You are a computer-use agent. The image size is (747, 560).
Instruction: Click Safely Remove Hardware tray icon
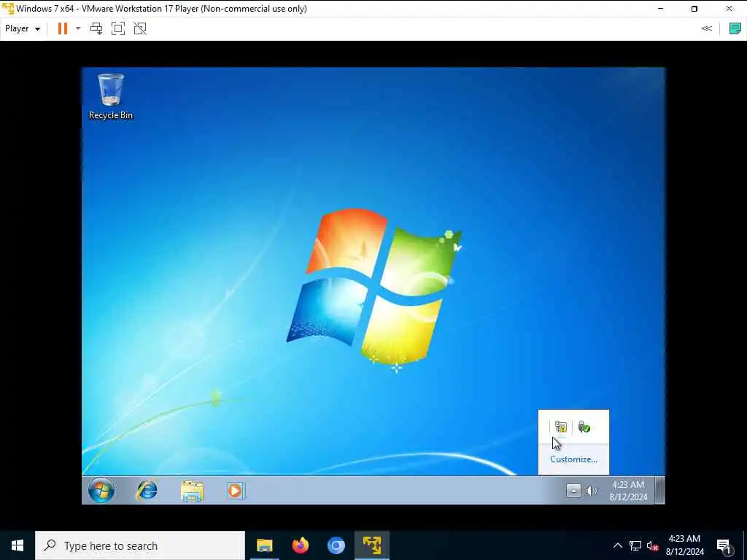(584, 427)
